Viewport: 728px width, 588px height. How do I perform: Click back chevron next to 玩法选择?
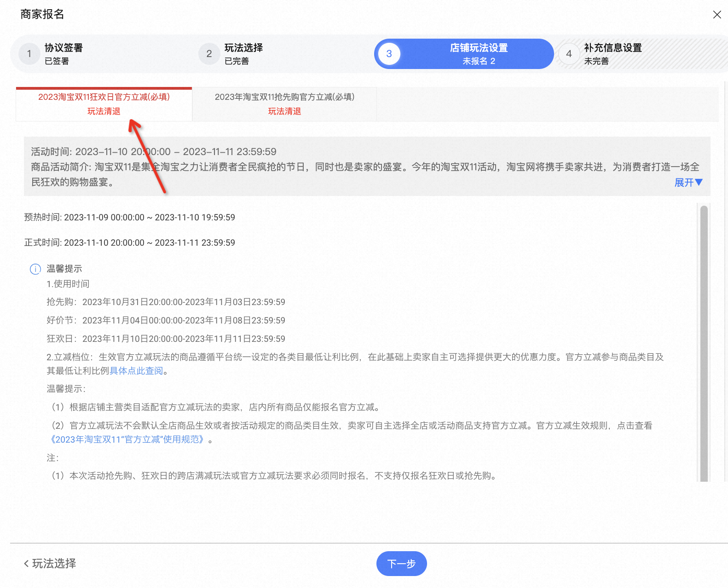(26, 564)
